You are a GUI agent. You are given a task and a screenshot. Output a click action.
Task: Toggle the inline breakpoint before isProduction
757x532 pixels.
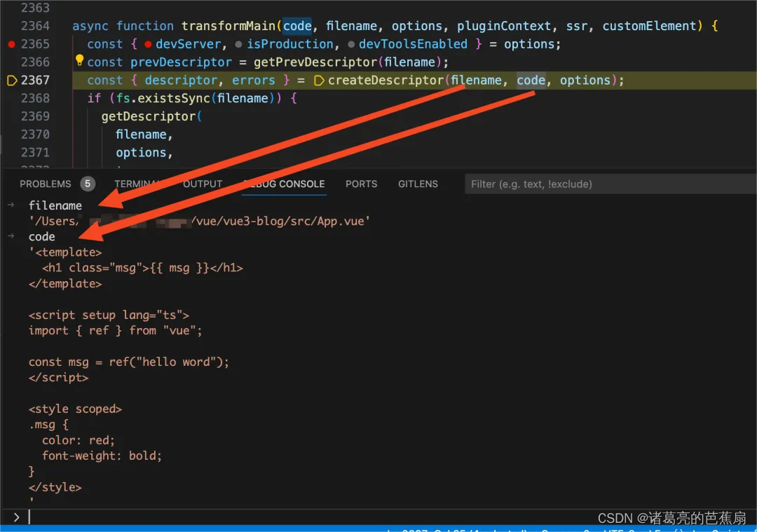(x=238, y=44)
